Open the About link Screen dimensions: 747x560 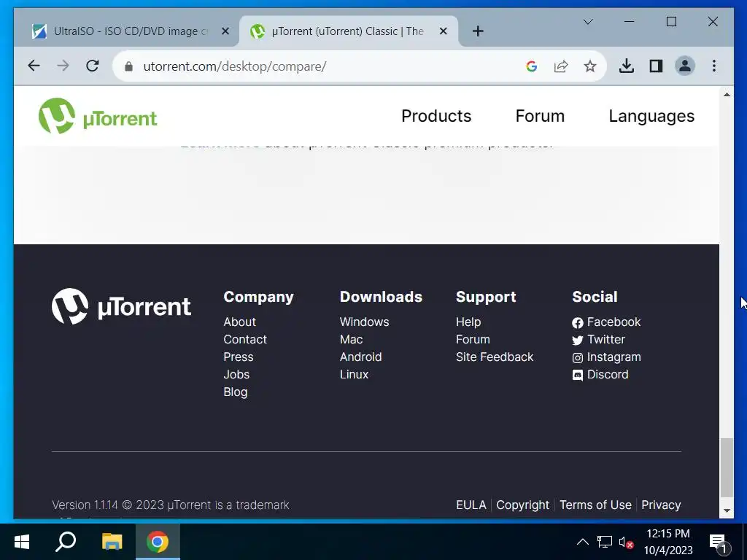pyautogui.click(x=239, y=322)
